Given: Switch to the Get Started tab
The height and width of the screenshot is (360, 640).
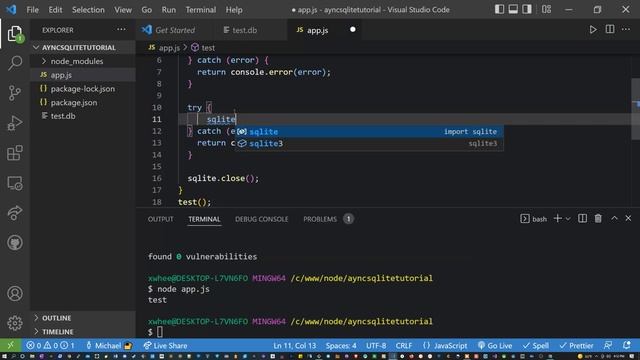Looking at the screenshot, I should 175,30.
